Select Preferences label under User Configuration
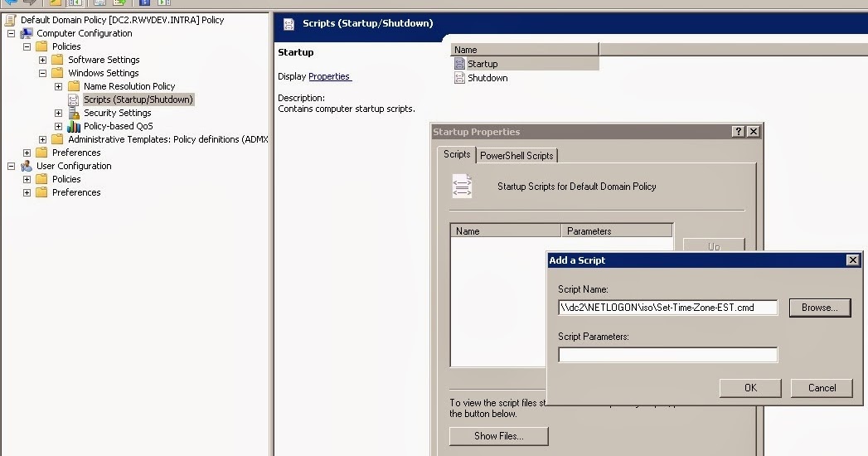The width and height of the screenshot is (868, 456). tap(76, 192)
